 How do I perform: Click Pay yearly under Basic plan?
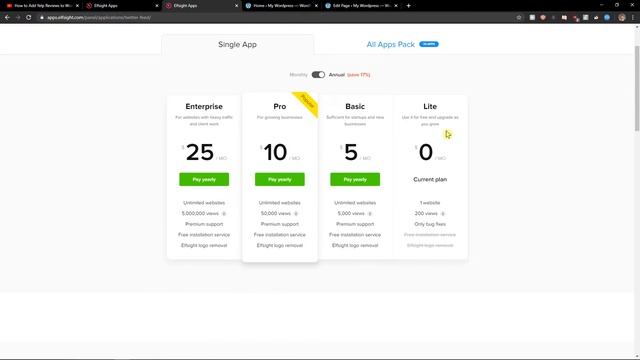(355, 179)
